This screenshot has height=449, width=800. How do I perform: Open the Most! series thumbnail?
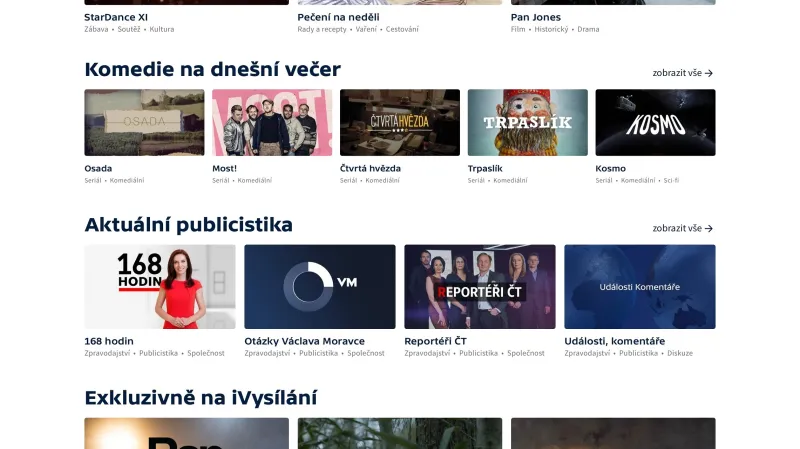tap(272, 122)
